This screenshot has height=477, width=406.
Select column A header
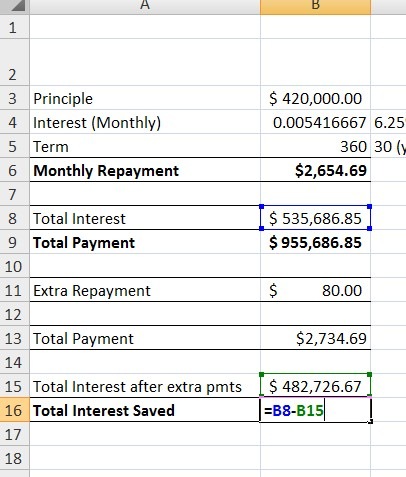click(x=145, y=6)
